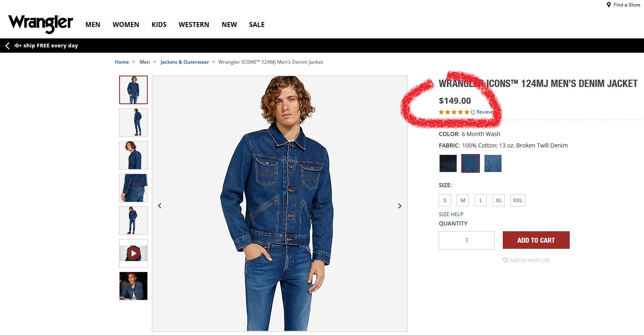Select size S

pos(445,200)
